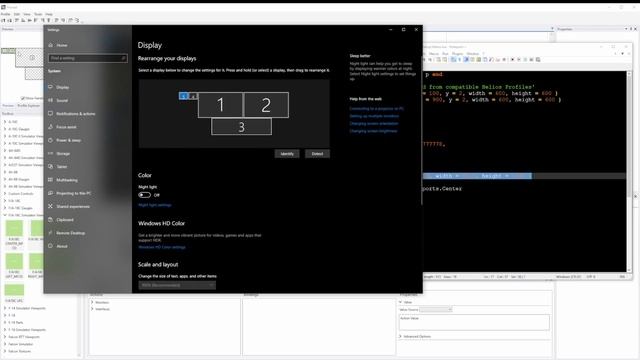The image size is (640, 360).
Task: Expand F/A-18C Gauges toolbox group
Action: coord(5,208)
